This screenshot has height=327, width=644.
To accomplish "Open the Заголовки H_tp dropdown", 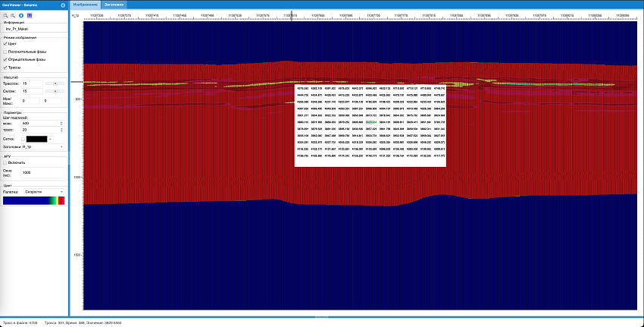I will (x=42, y=146).
